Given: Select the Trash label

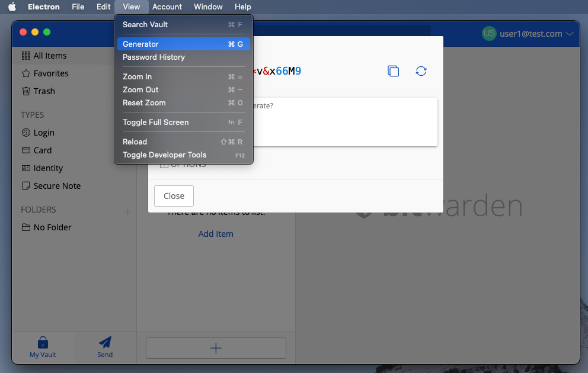Looking at the screenshot, I should tap(44, 91).
